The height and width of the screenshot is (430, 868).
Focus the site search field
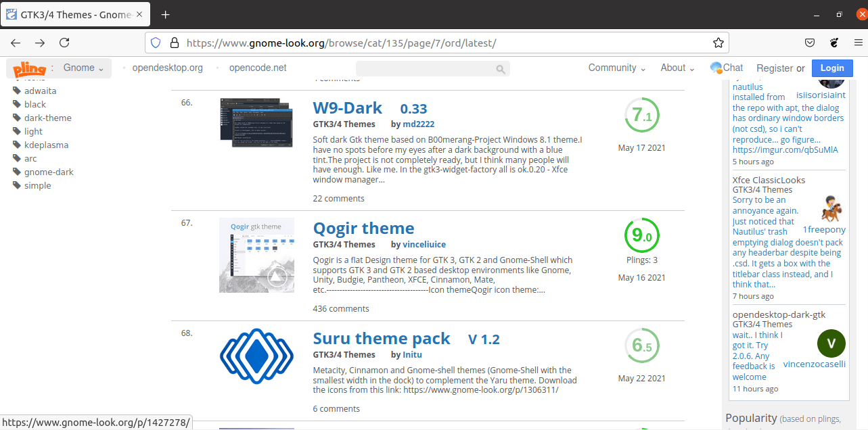433,69
